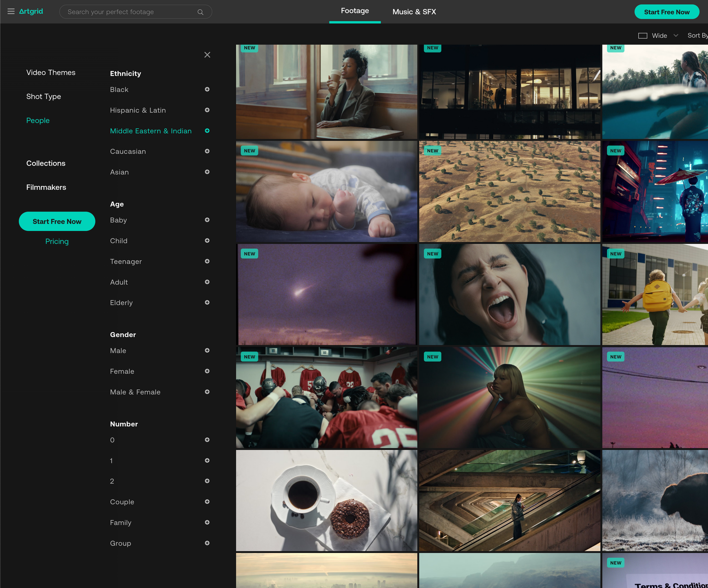The image size is (708, 588).
Task: Click the add icon next to Male gender filter
Action: (207, 350)
